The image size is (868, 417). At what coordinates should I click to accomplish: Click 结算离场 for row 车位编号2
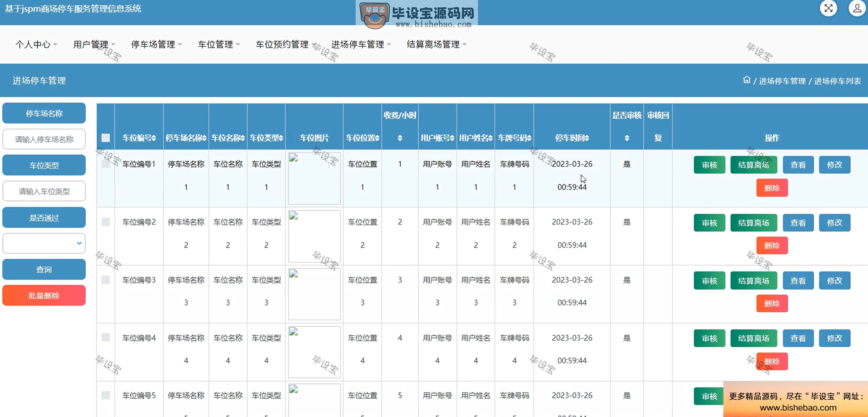point(754,223)
